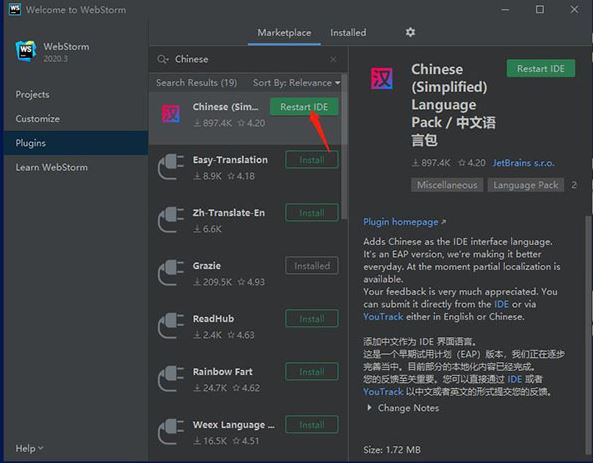Viewport: 593px width, 463px height.
Task: Click the search magnifier icon
Action: click(x=163, y=59)
